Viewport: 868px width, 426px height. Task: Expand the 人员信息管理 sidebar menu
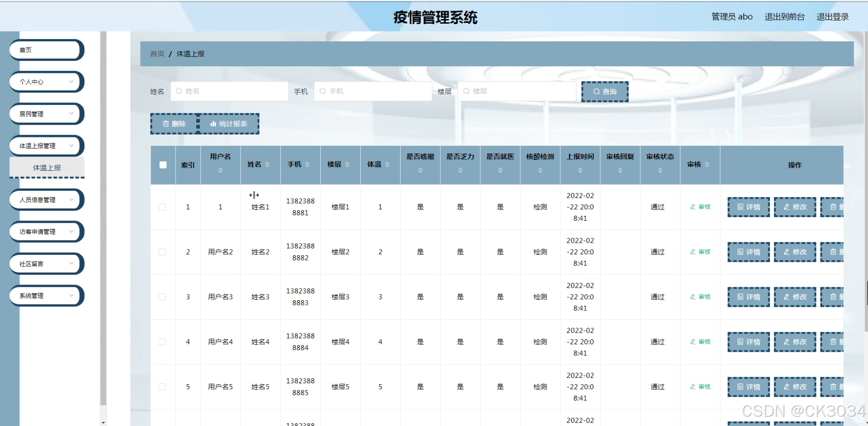click(46, 200)
